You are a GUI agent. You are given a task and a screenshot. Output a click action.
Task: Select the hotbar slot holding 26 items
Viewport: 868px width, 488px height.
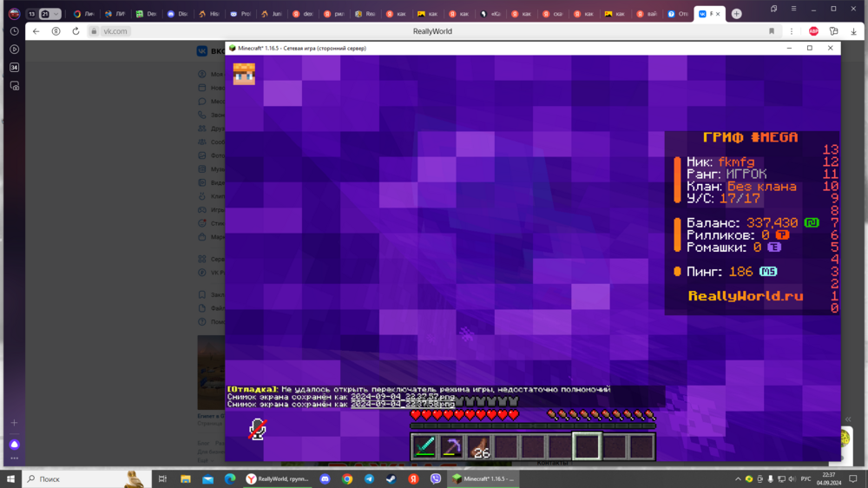479,446
